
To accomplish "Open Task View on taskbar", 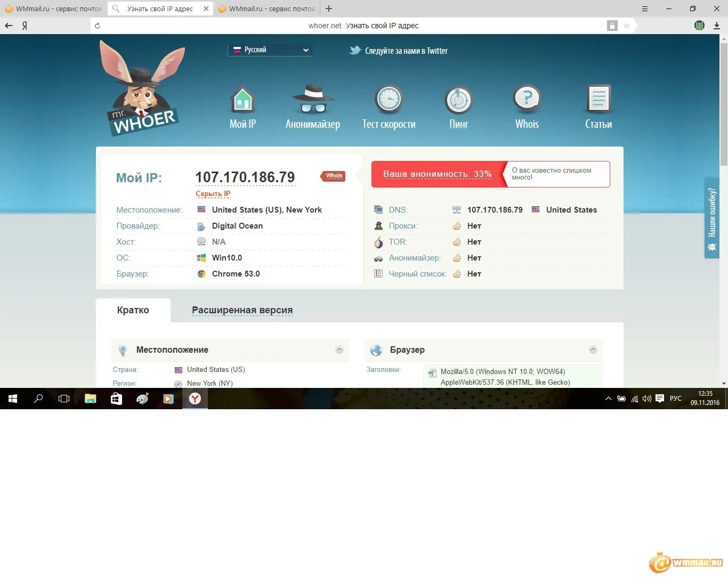I will 64,399.
